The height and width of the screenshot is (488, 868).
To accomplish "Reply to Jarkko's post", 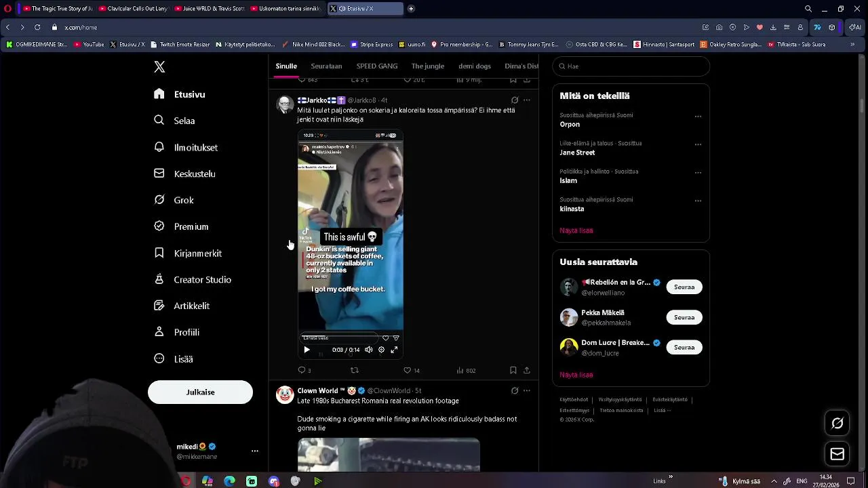I will click(x=304, y=370).
